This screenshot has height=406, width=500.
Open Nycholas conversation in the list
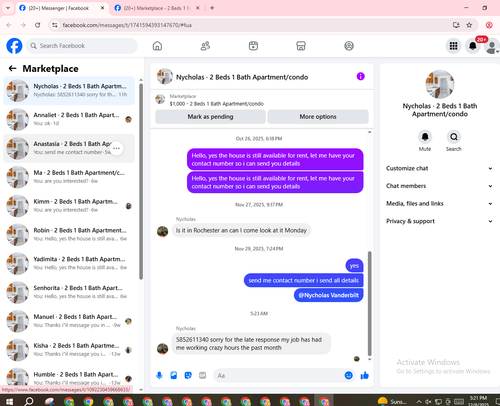69,90
